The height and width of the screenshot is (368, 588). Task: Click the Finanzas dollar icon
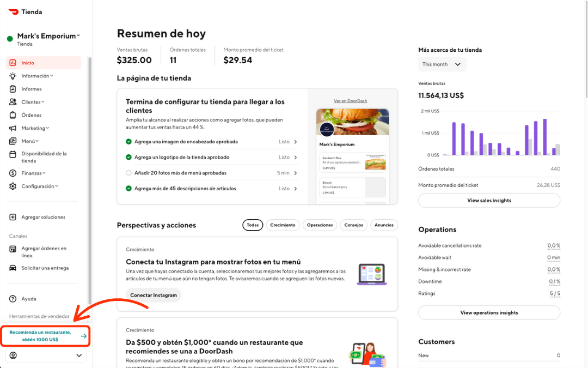pyautogui.click(x=12, y=173)
